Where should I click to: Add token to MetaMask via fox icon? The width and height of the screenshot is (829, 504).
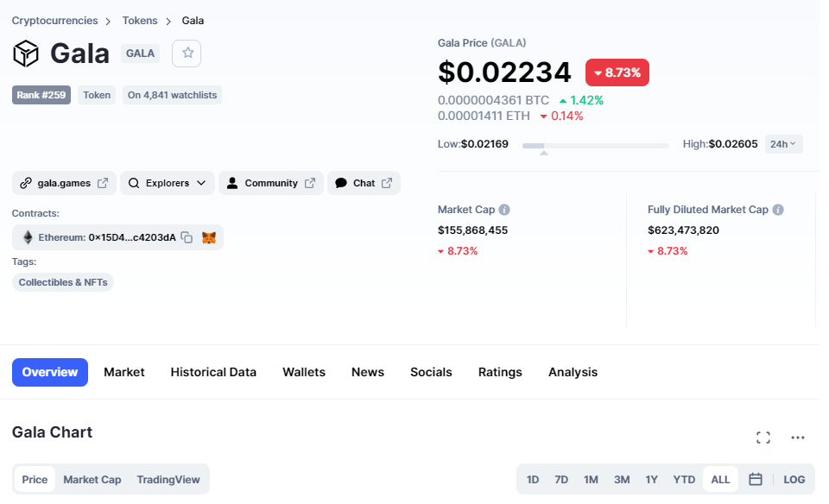point(209,237)
